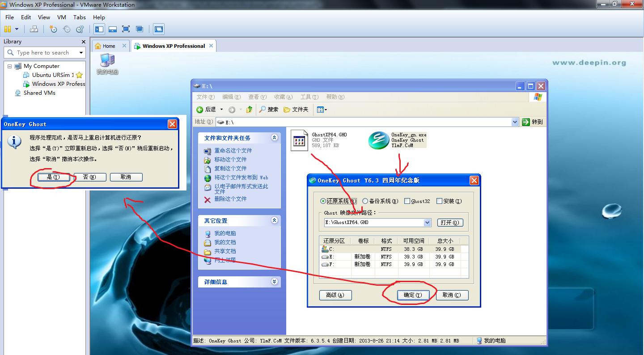This screenshot has height=355, width=644.
Task: Select the GhostXP64.GHO file icon
Action: point(299,140)
